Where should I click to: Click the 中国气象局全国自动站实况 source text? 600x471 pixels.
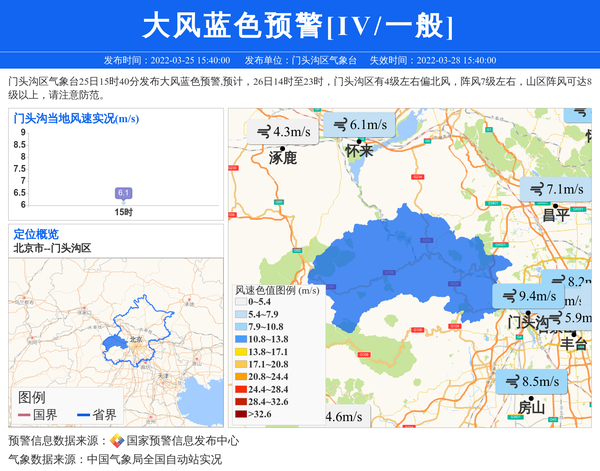(x=153, y=460)
